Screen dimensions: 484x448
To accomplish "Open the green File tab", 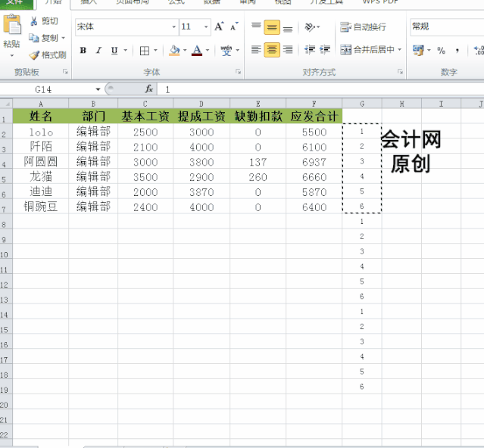I will click(x=17, y=3).
